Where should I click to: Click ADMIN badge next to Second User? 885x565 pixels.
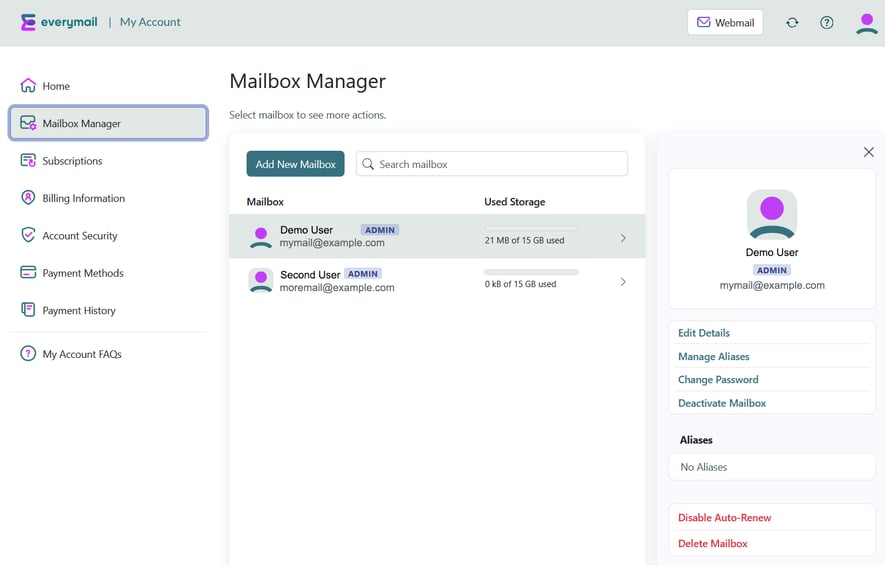tap(363, 274)
